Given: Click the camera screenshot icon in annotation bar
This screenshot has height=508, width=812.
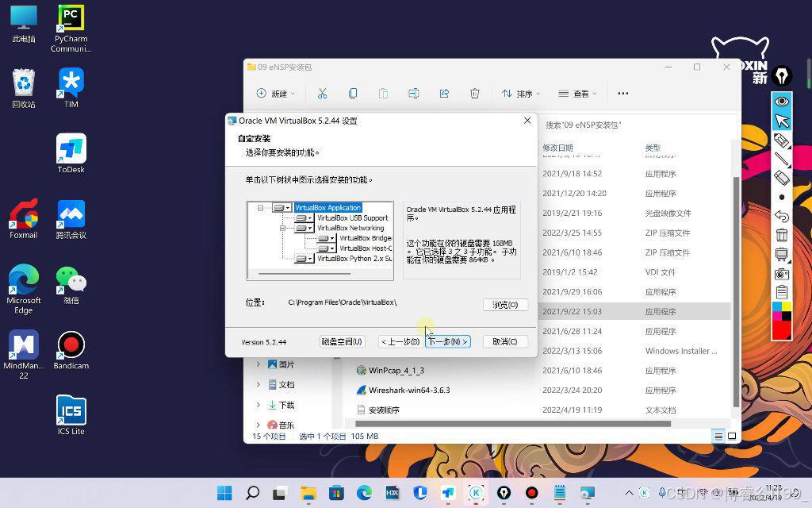Looking at the screenshot, I should [781, 274].
